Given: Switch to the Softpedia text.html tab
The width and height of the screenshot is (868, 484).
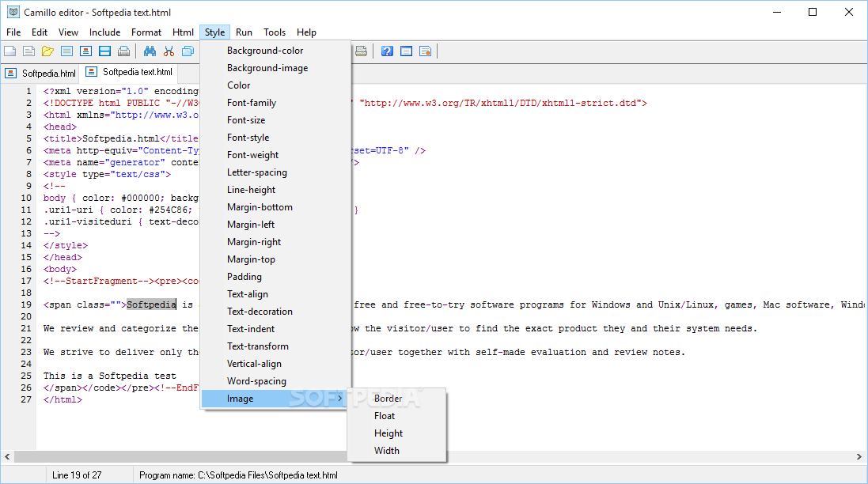Looking at the screenshot, I should tap(131, 72).
